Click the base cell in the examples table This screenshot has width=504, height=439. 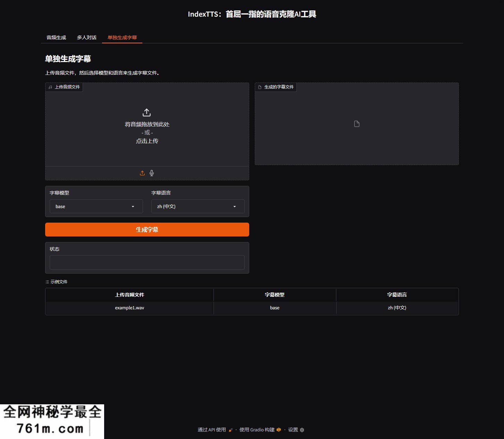[x=275, y=308]
